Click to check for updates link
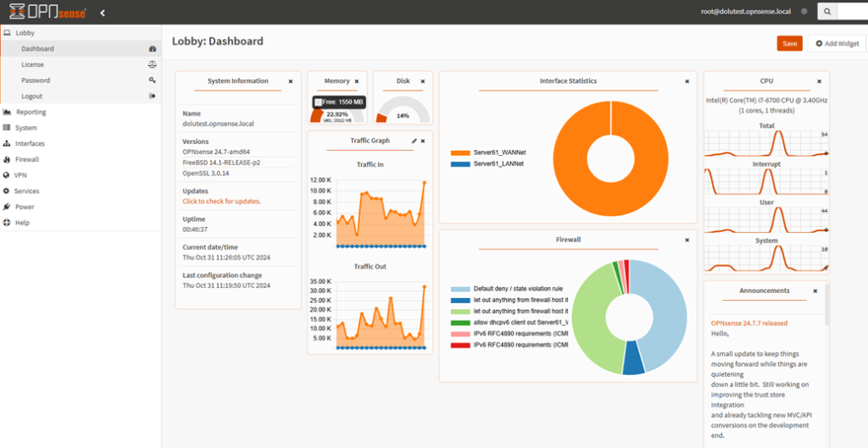868x448 pixels. tap(221, 202)
